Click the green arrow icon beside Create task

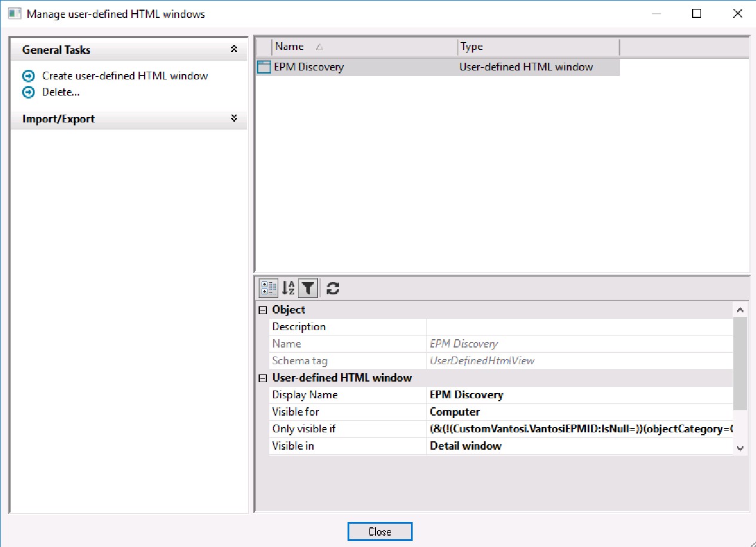(x=29, y=76)
